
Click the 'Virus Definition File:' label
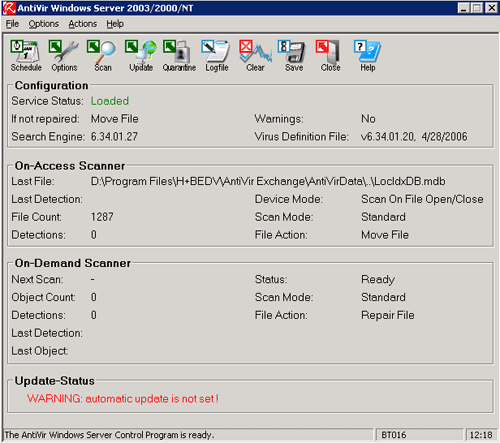[x=302, y=137]
